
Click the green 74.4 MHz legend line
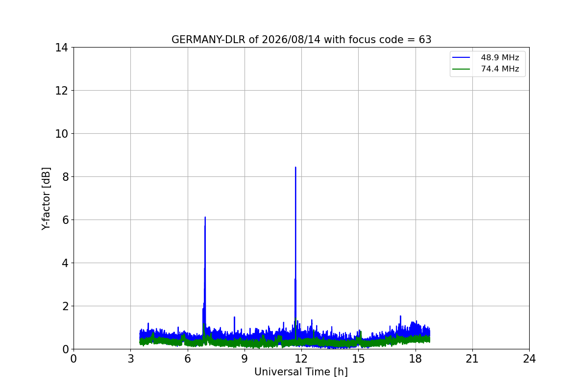coord(461,69)
